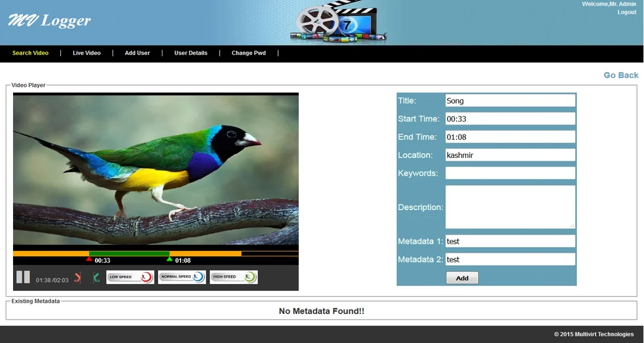
Task: Open the Add User page
Action: click(137, 53)
